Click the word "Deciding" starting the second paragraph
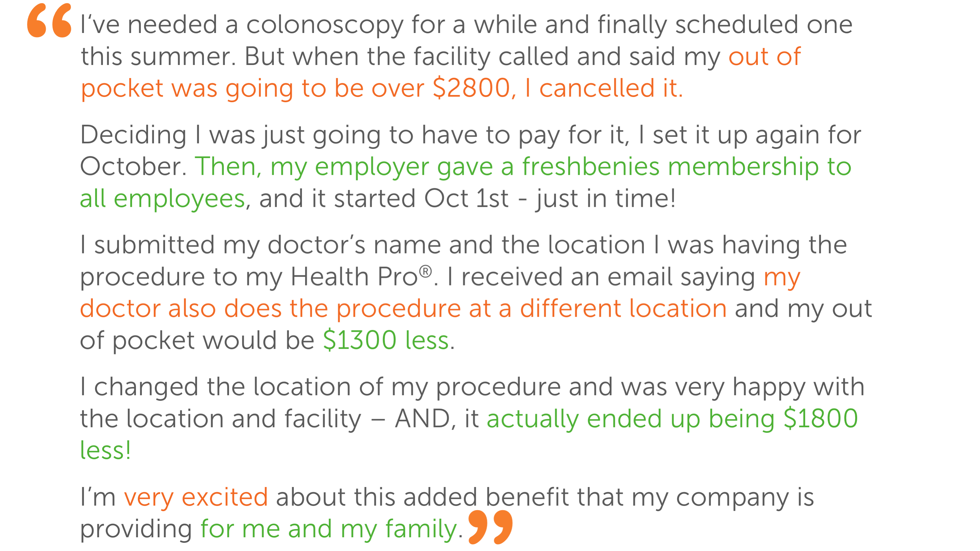The width and height of the screenshot is (980, 551). coord(133,135)
